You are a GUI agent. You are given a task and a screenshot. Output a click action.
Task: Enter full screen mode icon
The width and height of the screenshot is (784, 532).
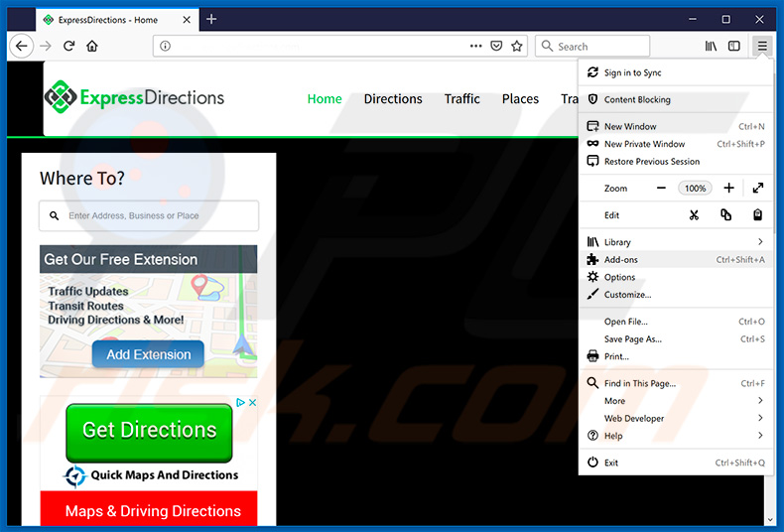(758, 188)
